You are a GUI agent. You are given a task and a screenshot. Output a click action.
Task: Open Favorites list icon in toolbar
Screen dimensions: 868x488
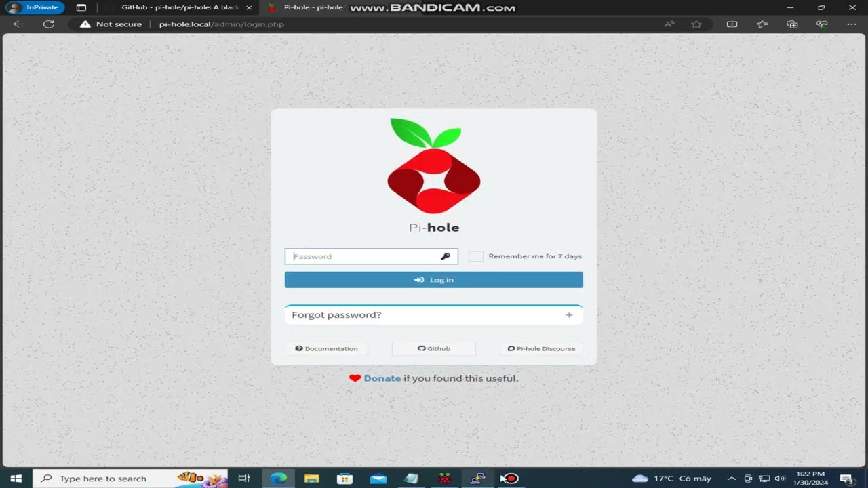coord(762,24)
